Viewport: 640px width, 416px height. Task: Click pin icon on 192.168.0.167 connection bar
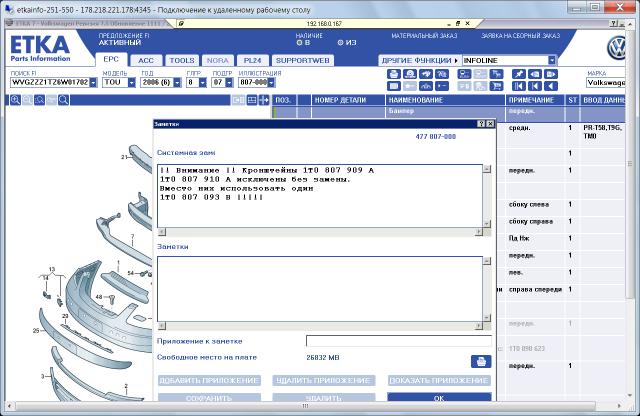point(181,24)
